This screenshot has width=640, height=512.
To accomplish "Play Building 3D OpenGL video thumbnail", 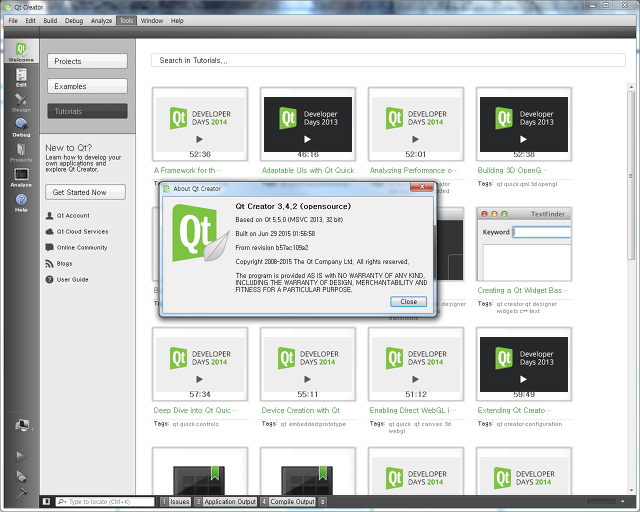I will pyautogui.click(x=524, y=125).
